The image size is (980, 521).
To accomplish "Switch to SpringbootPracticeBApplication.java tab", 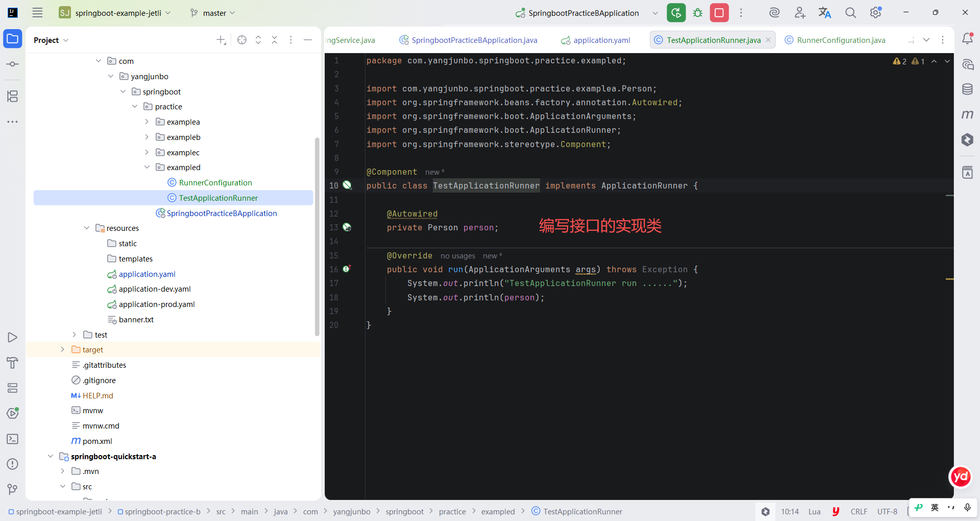I will tap(468, 40).
